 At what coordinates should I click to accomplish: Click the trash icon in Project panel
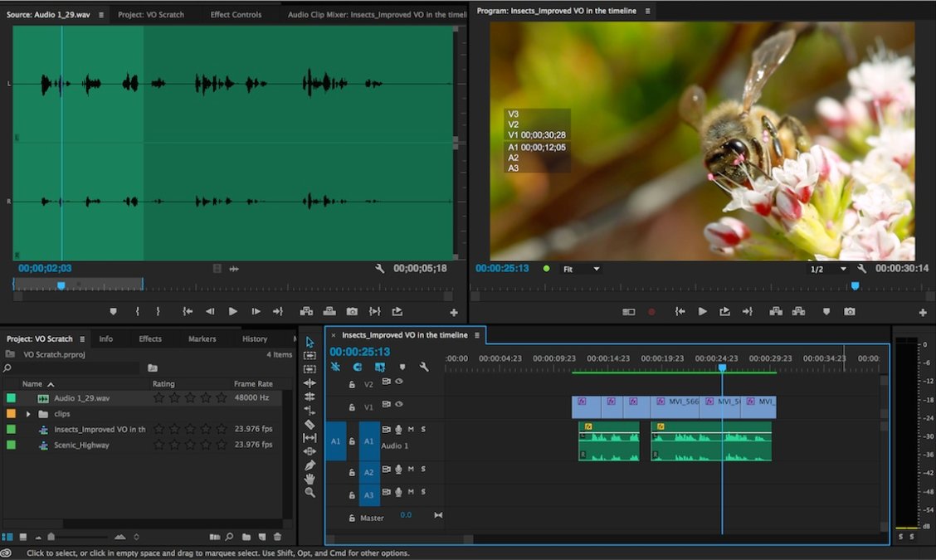[277, 537]
